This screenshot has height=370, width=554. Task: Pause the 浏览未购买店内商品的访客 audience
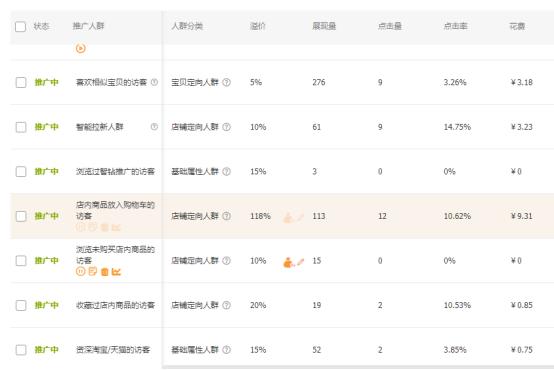(81, 271)
